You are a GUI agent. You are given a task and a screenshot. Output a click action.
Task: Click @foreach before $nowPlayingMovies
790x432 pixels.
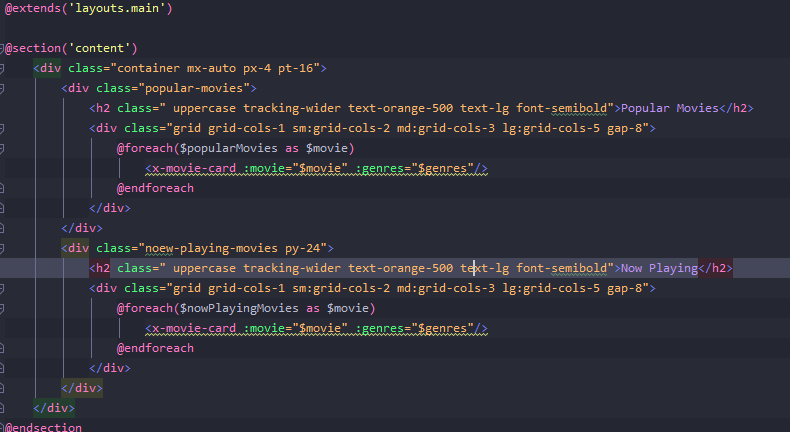(x=145, y=308)
